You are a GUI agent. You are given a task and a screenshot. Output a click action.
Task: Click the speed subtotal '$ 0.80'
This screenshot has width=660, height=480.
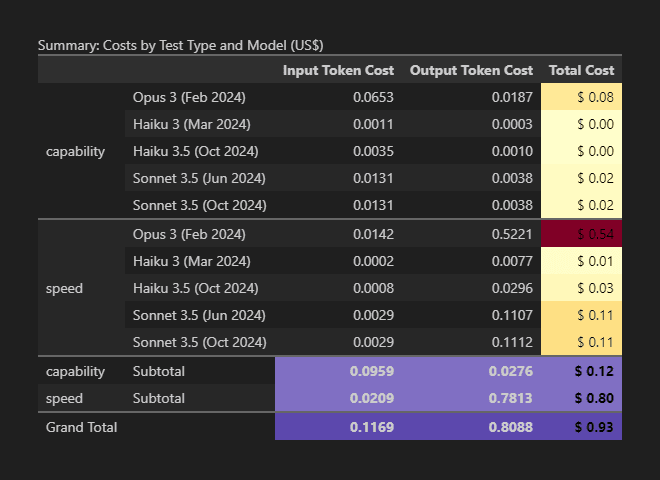click(594, 398)
